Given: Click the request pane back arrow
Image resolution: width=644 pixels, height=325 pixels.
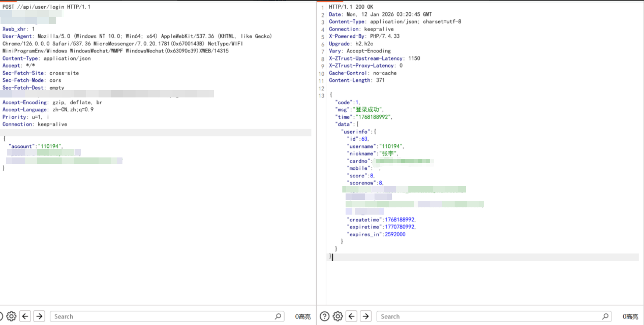Looking at the screenshot, I should 25,316.
